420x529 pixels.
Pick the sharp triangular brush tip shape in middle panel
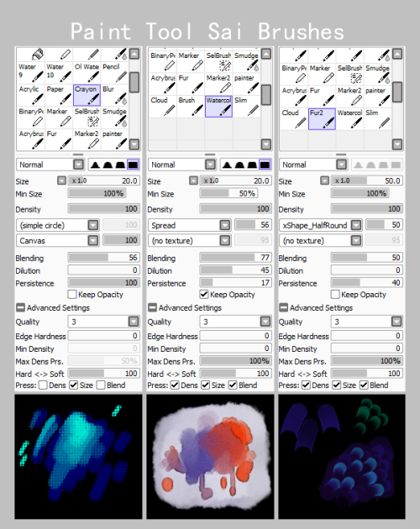(x=227, y=165)
